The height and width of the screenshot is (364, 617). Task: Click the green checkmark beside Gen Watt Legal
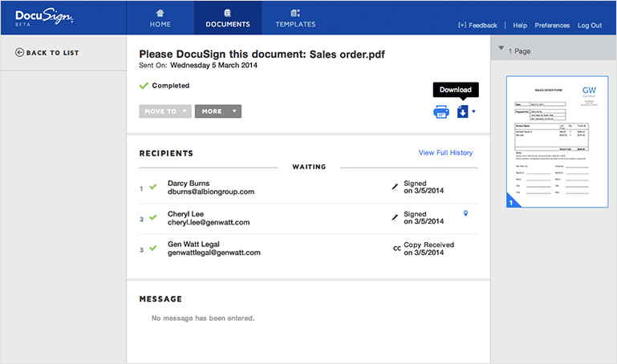(x=153, y=248)
